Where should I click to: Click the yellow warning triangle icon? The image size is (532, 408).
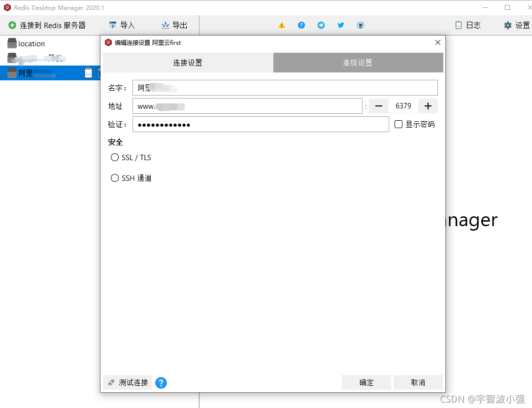[x=282, y=25]
